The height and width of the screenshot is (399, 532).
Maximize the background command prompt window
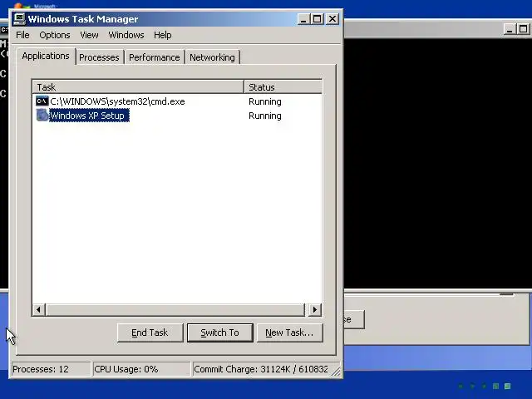(x=523, y=29)
